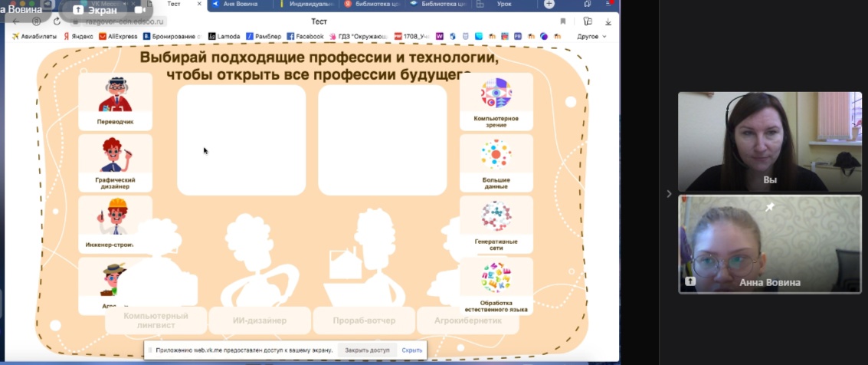Click screen share indicator on Анна Вовина tile
The image size is (868, 365).
689,282
